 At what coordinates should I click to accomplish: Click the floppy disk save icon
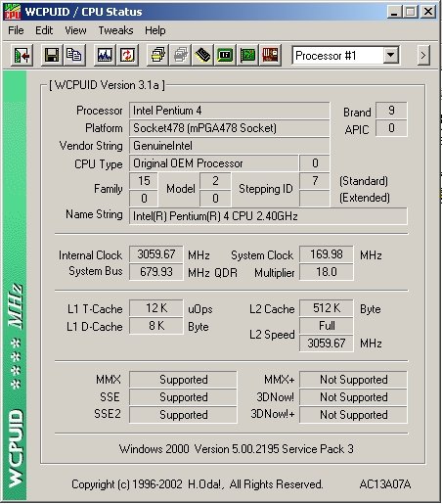(52, 55)
